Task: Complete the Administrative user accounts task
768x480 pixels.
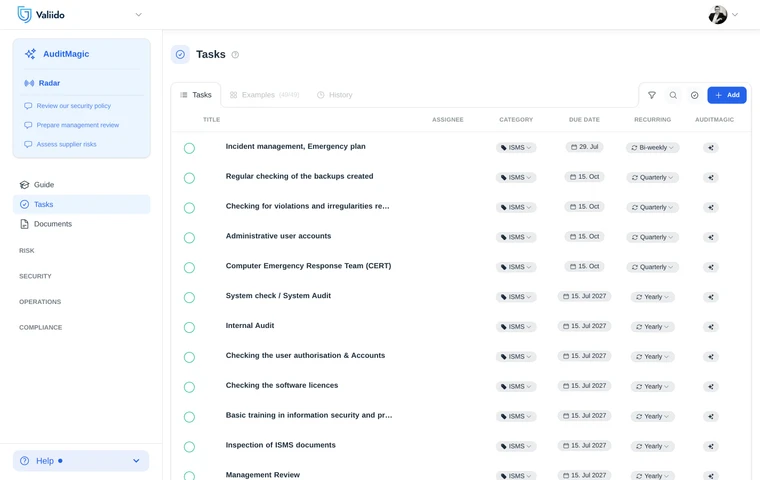Action: [189, 238]
